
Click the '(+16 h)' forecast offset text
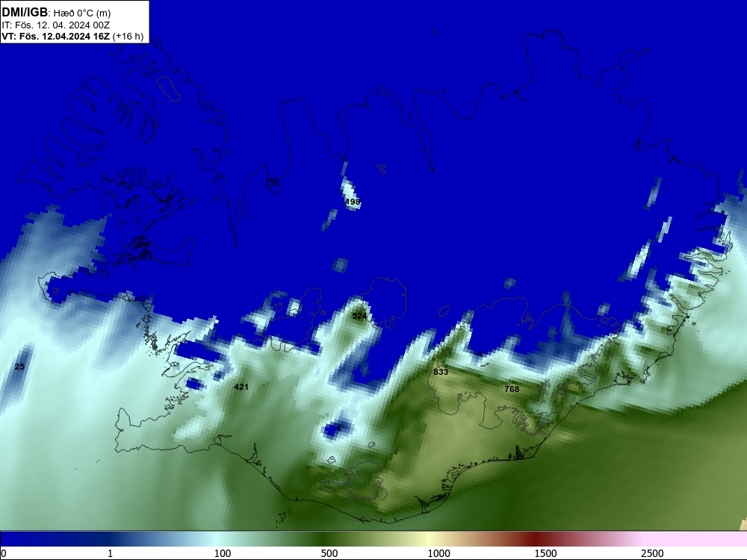point(128,36)
